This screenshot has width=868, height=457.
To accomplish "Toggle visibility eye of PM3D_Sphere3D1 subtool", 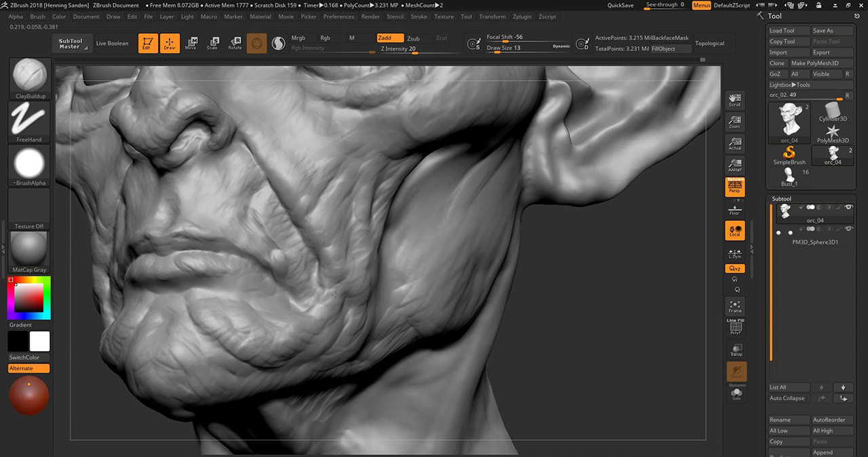I will click(848, 230).
